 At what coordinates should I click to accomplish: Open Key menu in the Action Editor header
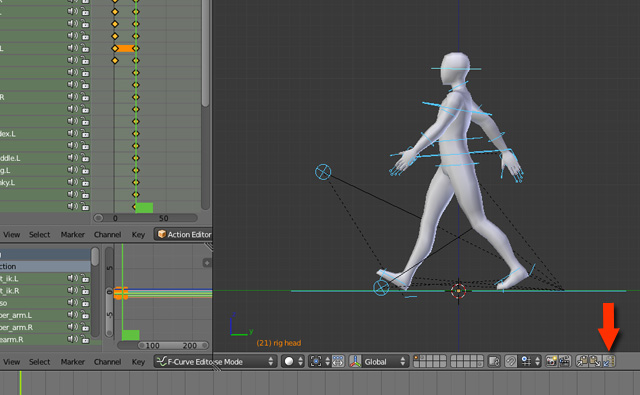pyautogui.click(x=138, y=235)
